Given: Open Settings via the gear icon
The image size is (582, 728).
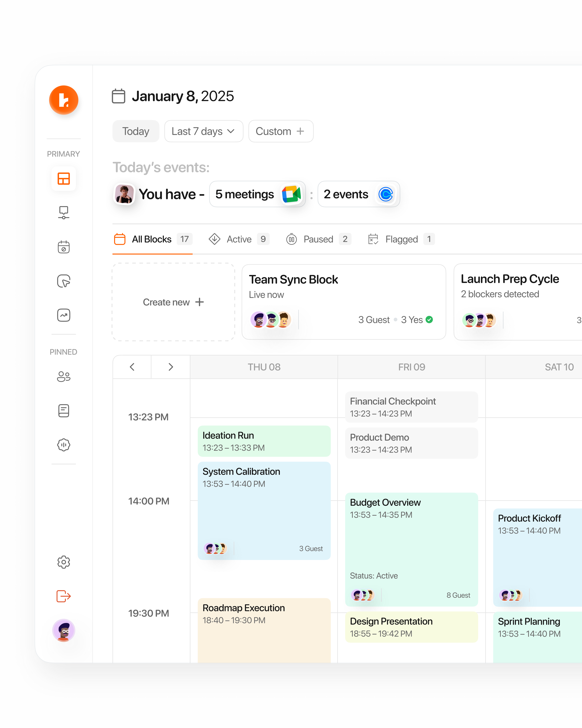Looking at the screenshot, I should pyautogui.click(x=63, y=562).
